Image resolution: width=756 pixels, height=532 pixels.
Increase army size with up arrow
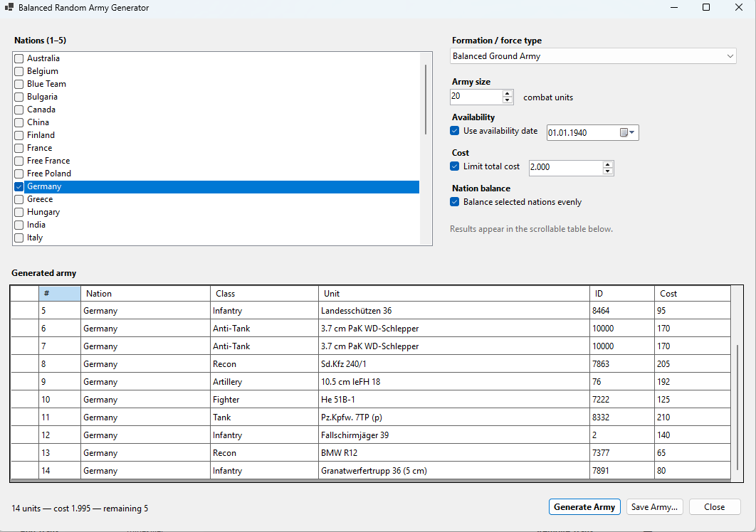(508, 93)
